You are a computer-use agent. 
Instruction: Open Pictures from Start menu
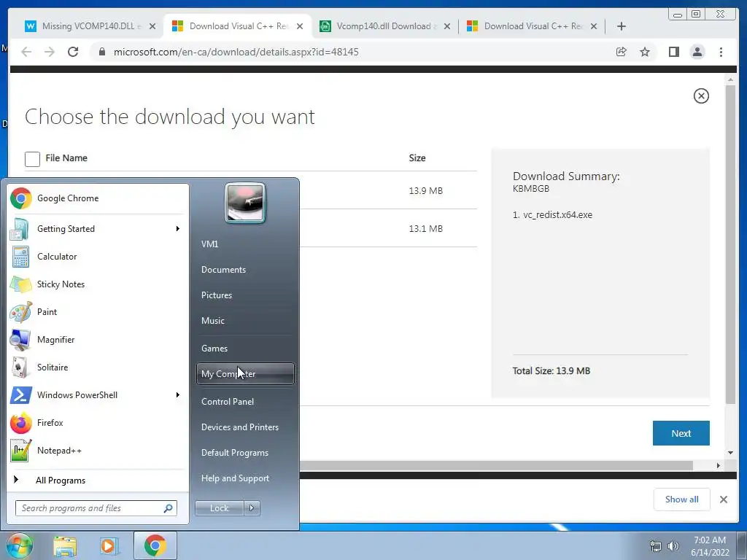pyautogui.click(x=245, y=296)
